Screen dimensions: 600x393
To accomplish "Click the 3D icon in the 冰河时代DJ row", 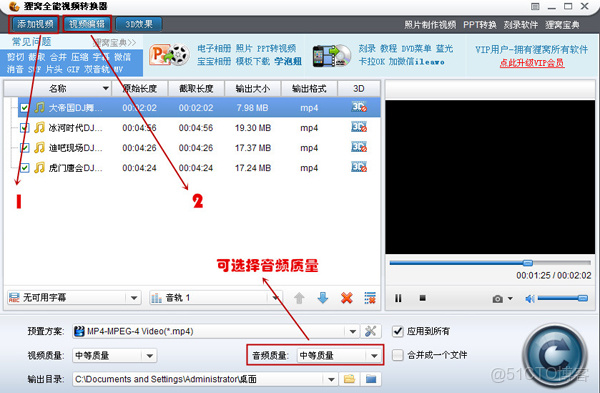I will pos(359,127).
